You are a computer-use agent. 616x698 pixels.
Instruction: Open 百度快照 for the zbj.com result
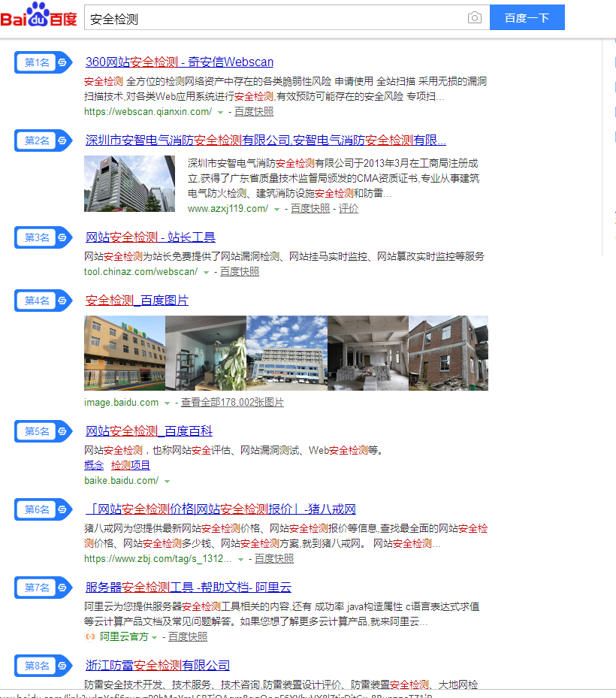coord(274,559)
